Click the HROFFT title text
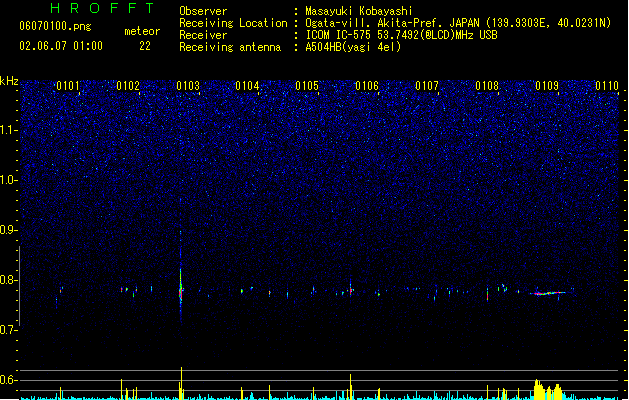 [102, 8]
